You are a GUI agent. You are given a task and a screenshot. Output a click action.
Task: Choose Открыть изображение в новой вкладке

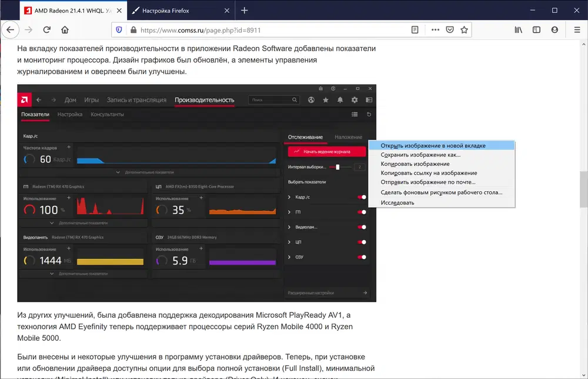[x=442, y=145]
